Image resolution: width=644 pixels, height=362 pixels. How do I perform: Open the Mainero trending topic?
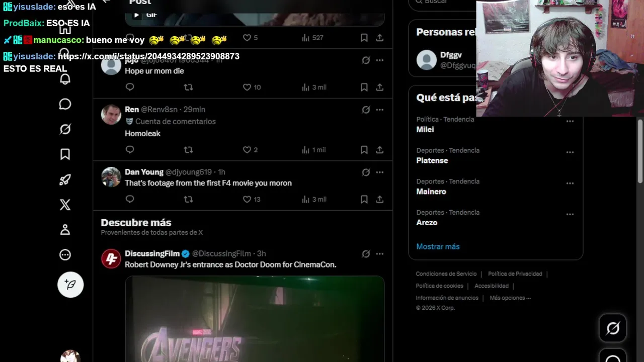(431, 192)
